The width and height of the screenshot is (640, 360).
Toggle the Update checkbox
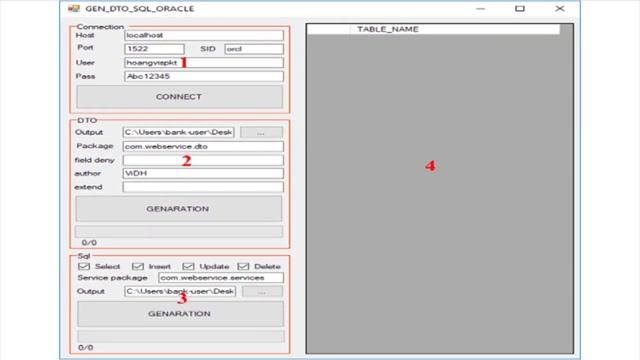point(188,266)
